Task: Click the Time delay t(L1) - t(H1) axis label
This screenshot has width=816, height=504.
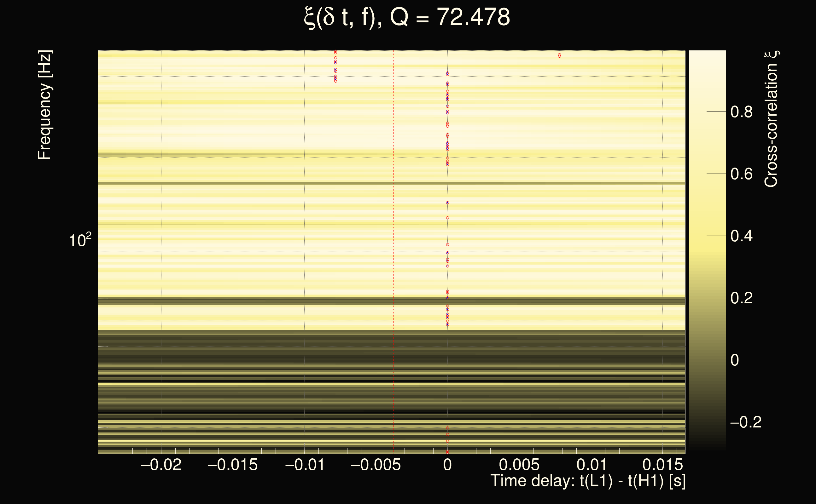Action: [x=588, y=481]
